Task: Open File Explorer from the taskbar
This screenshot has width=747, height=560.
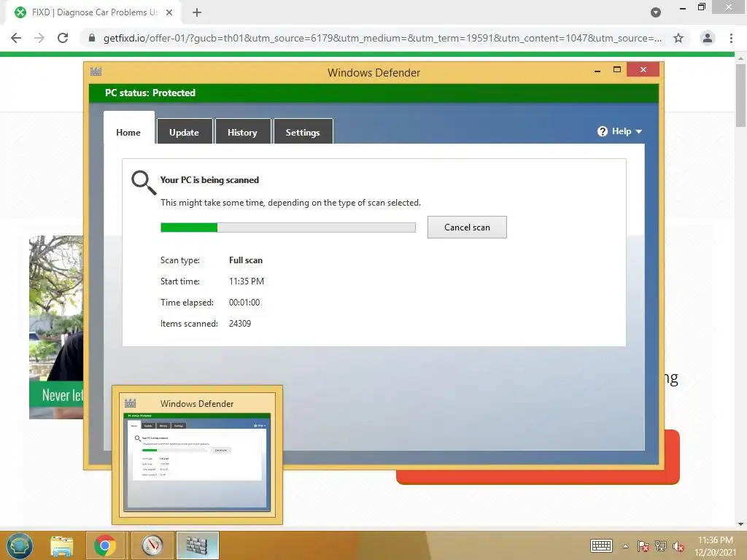Action: pyautogui.click(x=62, y=545)
